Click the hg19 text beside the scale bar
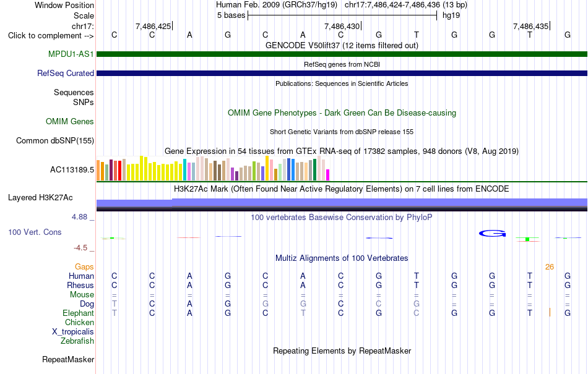 (x=451, y=15)
